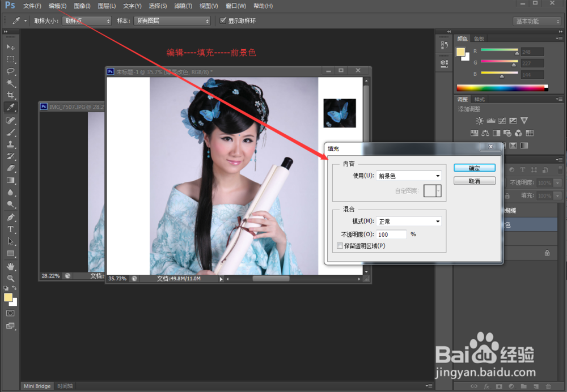Viewport: 567px width, 392px height.
Task: Open the 模式(M) blending mode dropdown
Action: point(408,220)
